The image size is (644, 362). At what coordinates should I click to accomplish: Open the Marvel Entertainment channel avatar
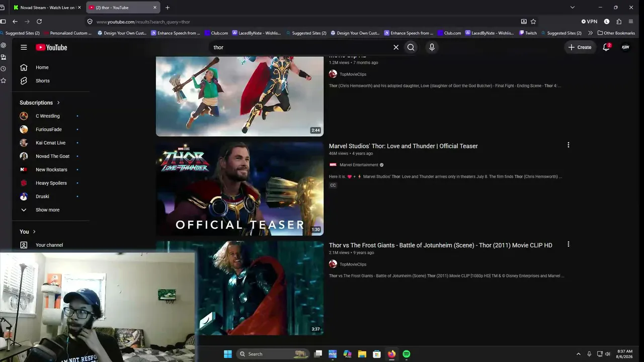[333, 165]
